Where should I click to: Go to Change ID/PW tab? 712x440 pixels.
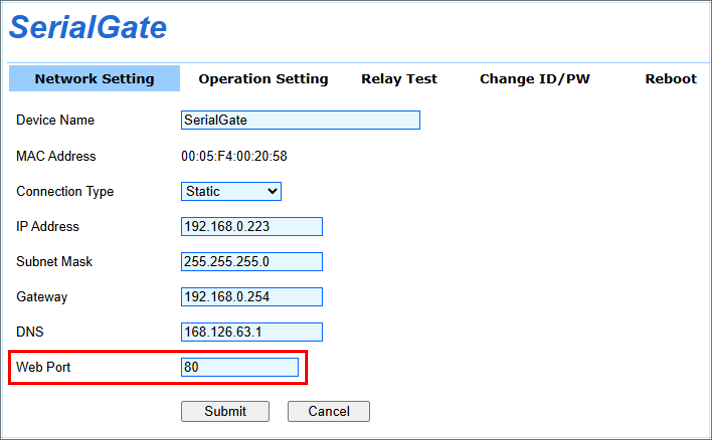(x=535, y=79)
